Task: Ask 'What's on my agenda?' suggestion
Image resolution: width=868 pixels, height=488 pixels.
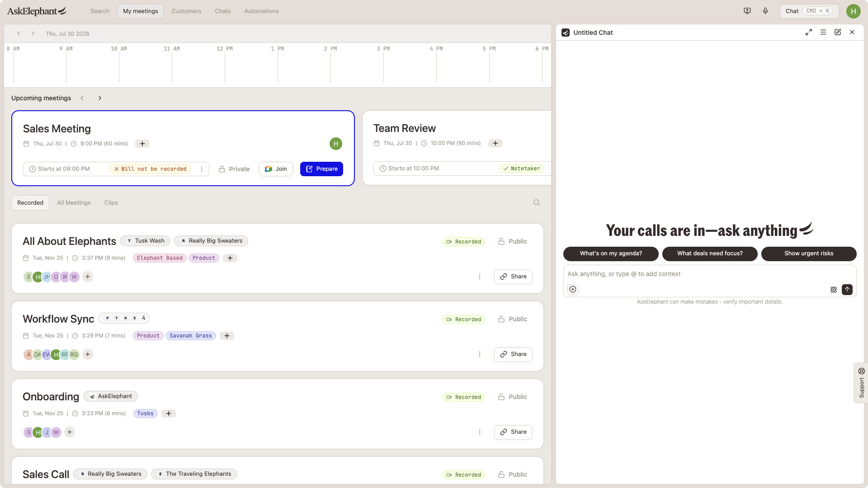Action: click(611, 253)
